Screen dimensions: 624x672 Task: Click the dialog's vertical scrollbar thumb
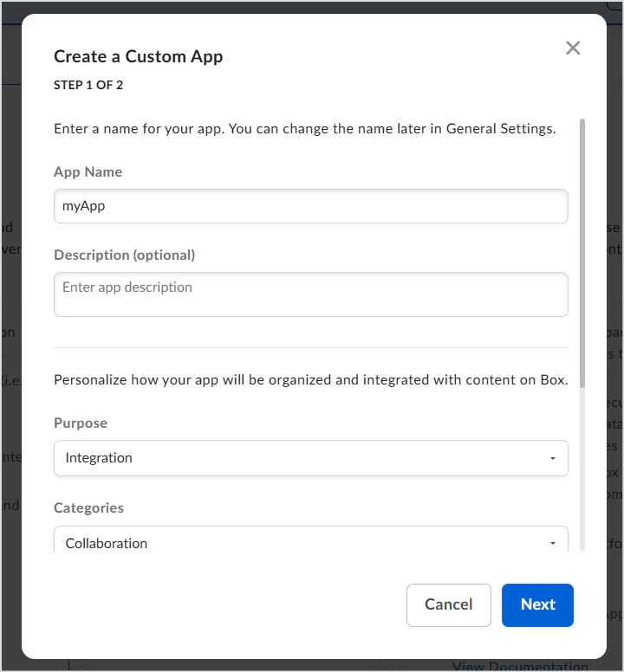tap(582, 253)
